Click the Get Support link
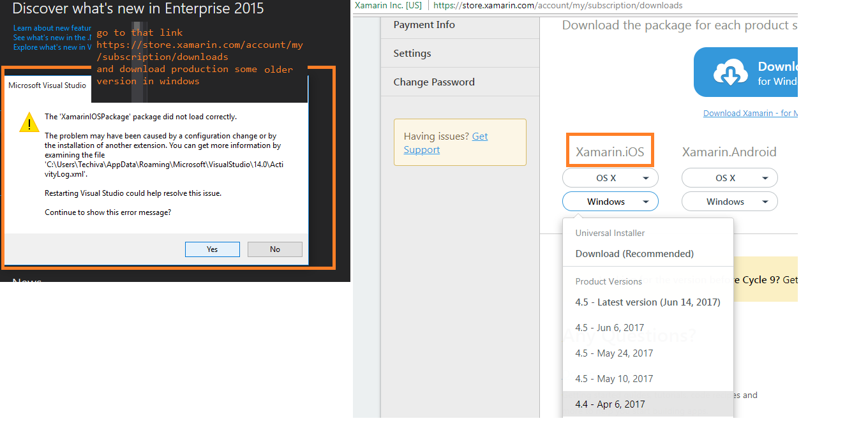Image resolution: width=868 pixels, height=421 pixels. tap(445, 143)
